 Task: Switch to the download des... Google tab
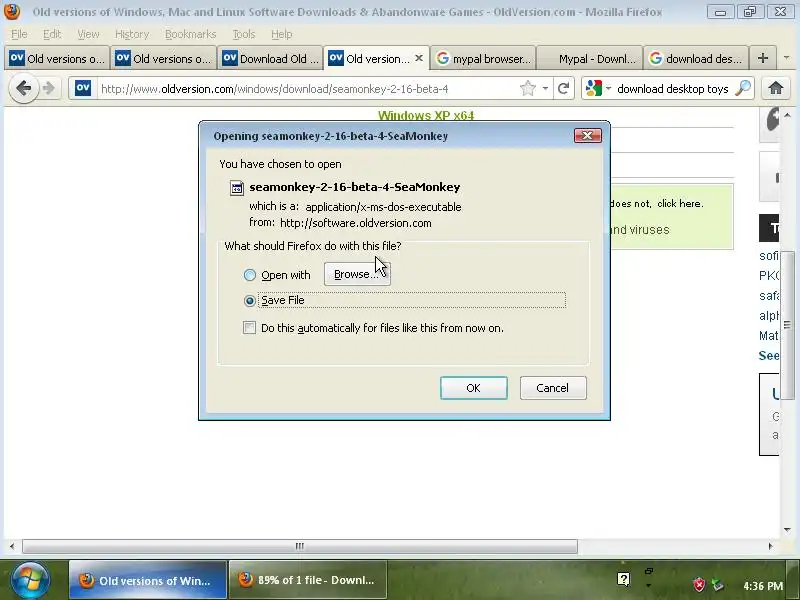tap(696, 58)
